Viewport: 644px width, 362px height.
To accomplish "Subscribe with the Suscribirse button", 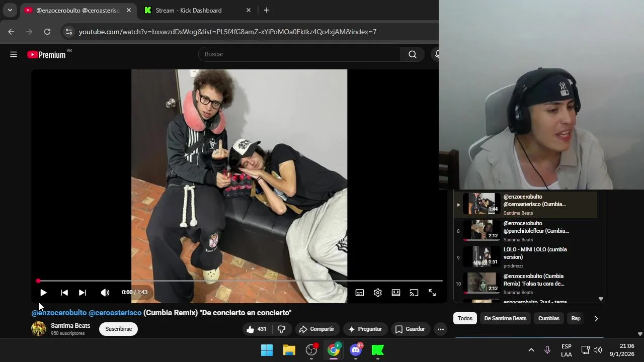I will coord(119,329).
